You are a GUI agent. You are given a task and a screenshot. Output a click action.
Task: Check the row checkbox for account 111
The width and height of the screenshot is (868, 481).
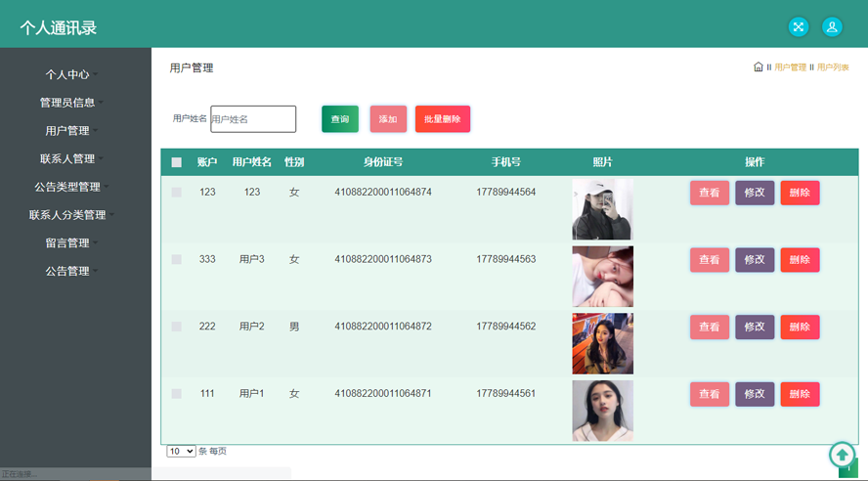click(x=177, y=394)
